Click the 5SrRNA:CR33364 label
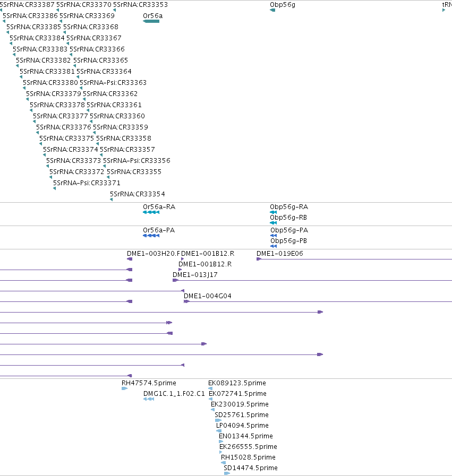 [x=104, y=72]
